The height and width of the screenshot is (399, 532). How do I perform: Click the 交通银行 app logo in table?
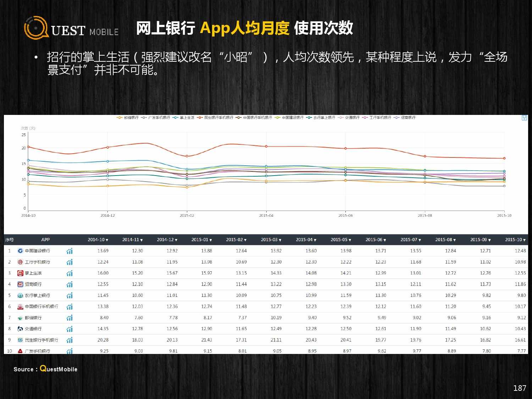click(20, 329)
